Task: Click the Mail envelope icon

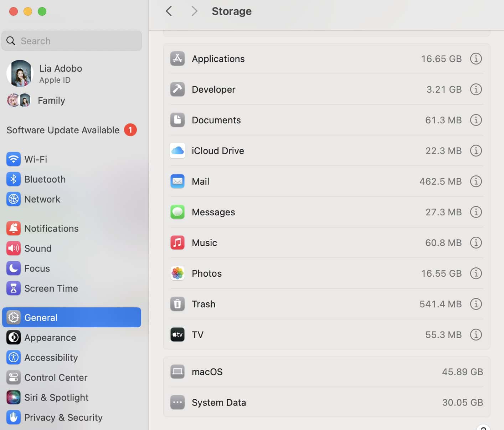Action: (178, 181)
